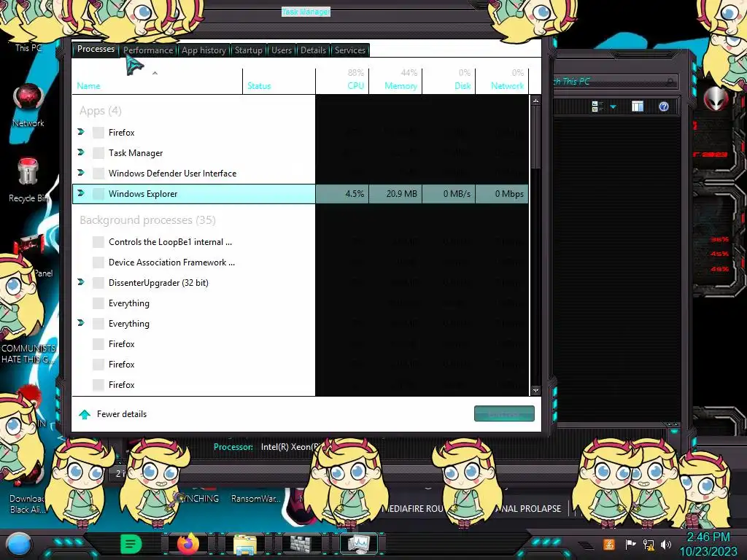The height and width of the screenshot is (560, 747).
Task: Click DissenterUpgrader process icon
Action: tap(98, 283)
